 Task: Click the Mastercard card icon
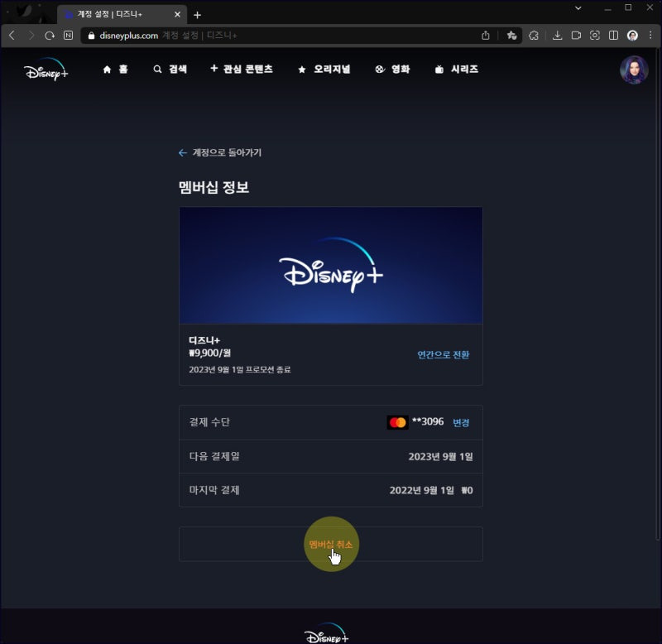pos(398,422)
